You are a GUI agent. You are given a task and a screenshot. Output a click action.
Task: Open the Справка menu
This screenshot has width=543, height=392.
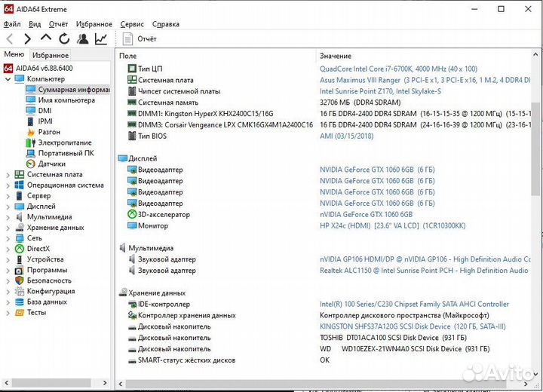(166, 24)
